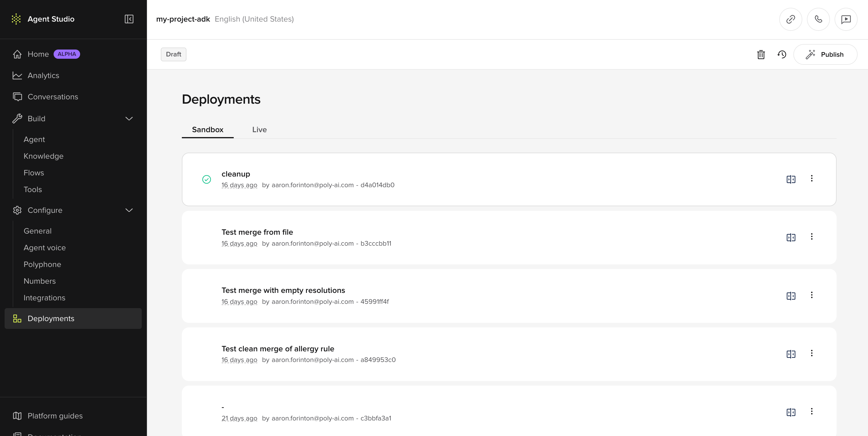Screen dimensions: 868x436
Task: Open Analytics section
Action: pyautogui.click(x=43, y=75)
